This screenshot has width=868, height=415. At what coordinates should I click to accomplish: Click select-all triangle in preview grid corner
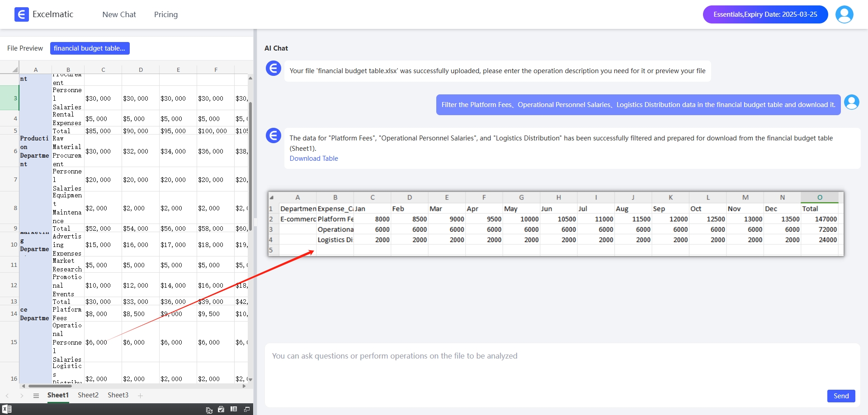(15, 70)
